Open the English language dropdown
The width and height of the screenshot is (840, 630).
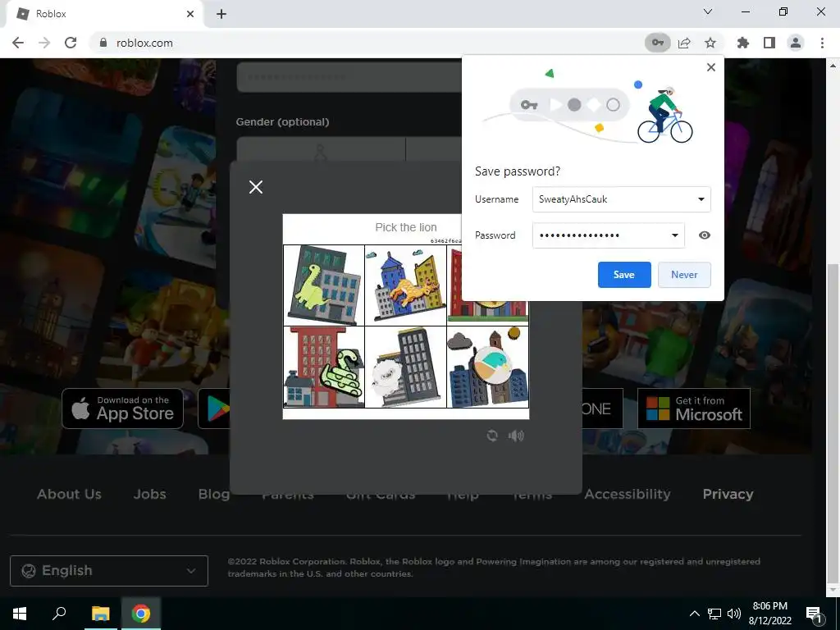coord(109,571)
